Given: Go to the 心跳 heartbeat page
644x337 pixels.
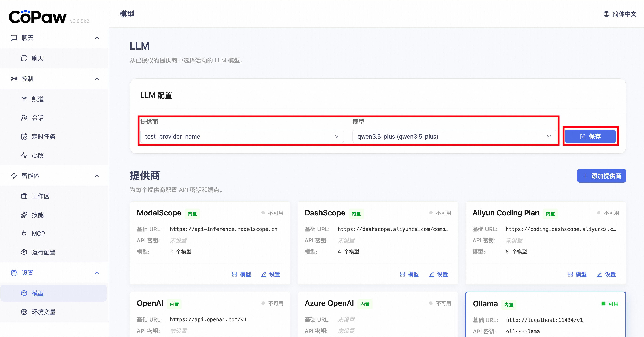Looking at the screenshot, I should point(37,155).
